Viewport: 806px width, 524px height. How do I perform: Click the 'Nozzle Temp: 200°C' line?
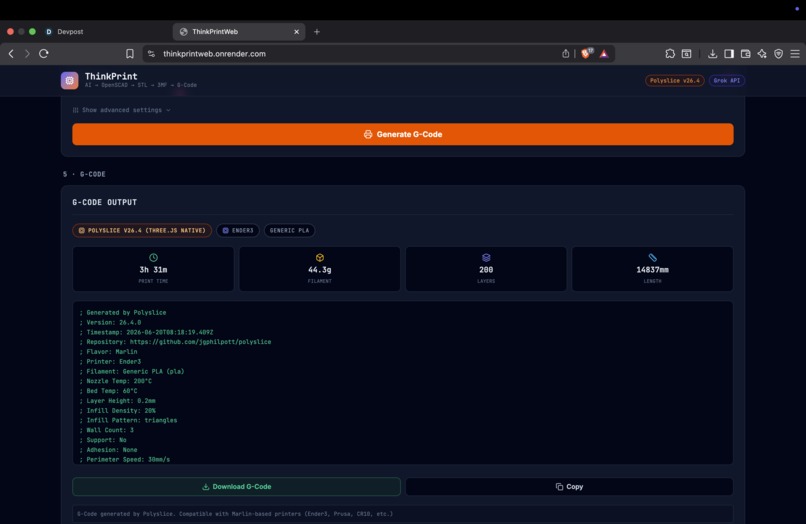(x=116, y=381)
